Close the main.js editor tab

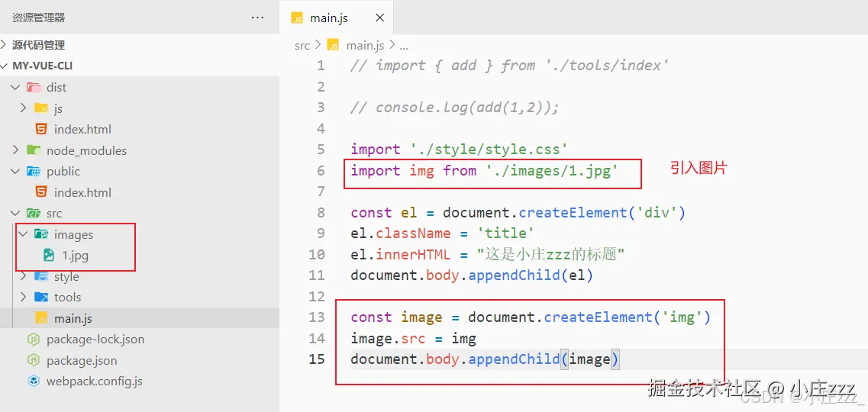379,18
